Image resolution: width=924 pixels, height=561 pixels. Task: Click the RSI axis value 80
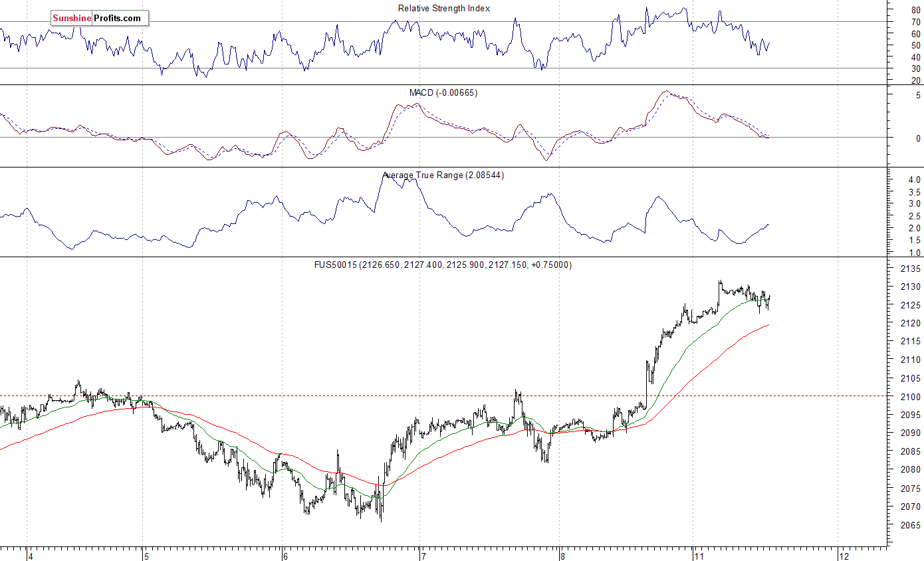[915, 11]
